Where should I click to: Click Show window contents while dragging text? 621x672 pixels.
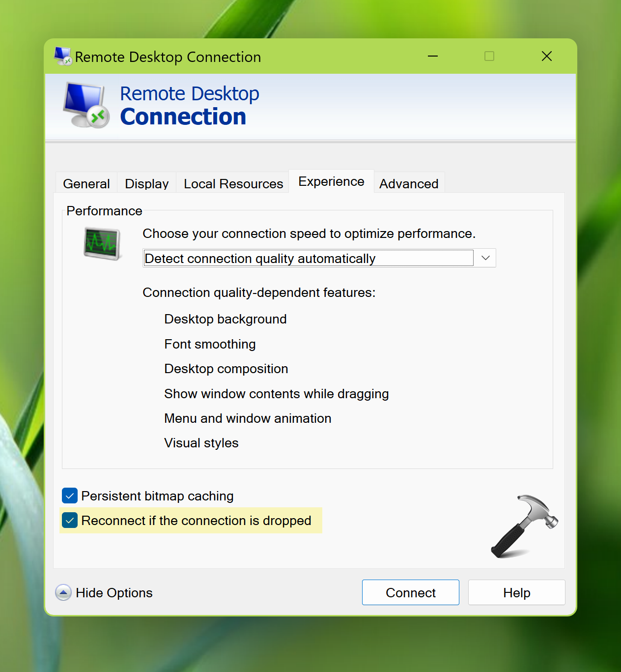point(277,394)
